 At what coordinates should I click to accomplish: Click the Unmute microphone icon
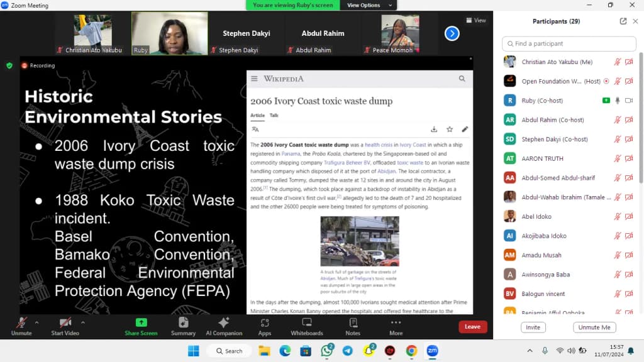[x=21, y=322]
